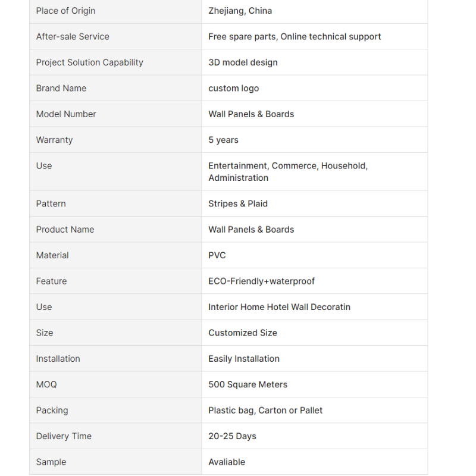Viewport: 476px width, 476px height.
Task: Select the "Stripes & Plaid" pattern value
Action: coord(238,203)
